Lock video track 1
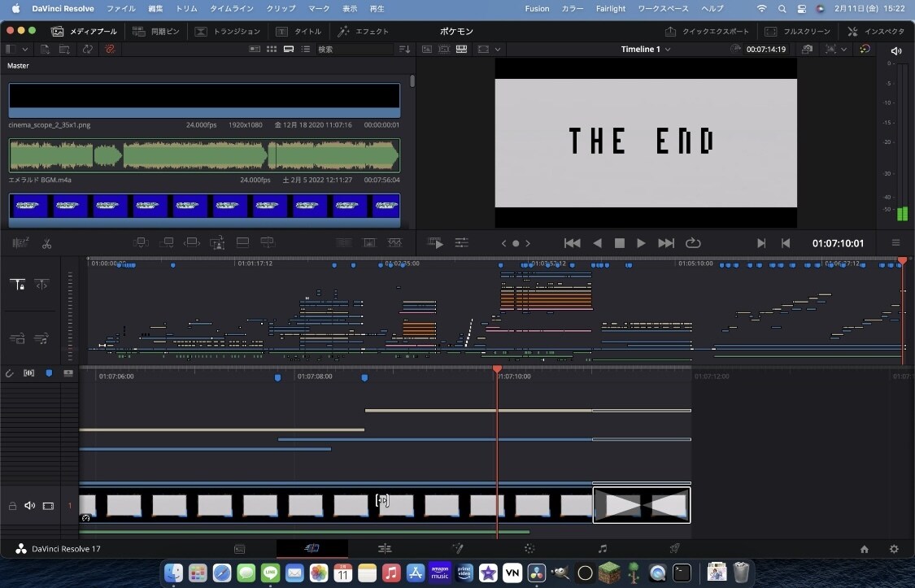Viewport: 915px width, 588px height. (12, 506)
